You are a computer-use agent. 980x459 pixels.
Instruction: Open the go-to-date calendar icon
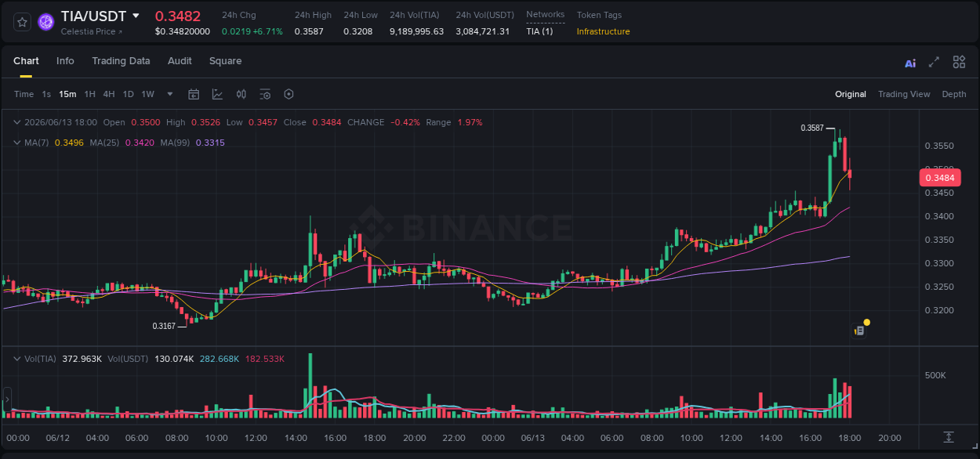click(x=194, y=94)
